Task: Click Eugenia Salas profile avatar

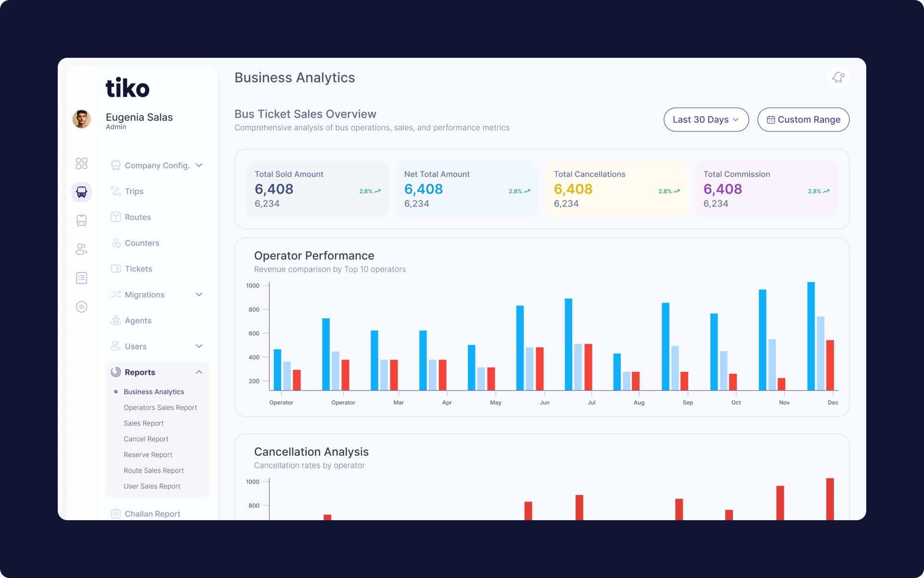Action: coord(81,119)
